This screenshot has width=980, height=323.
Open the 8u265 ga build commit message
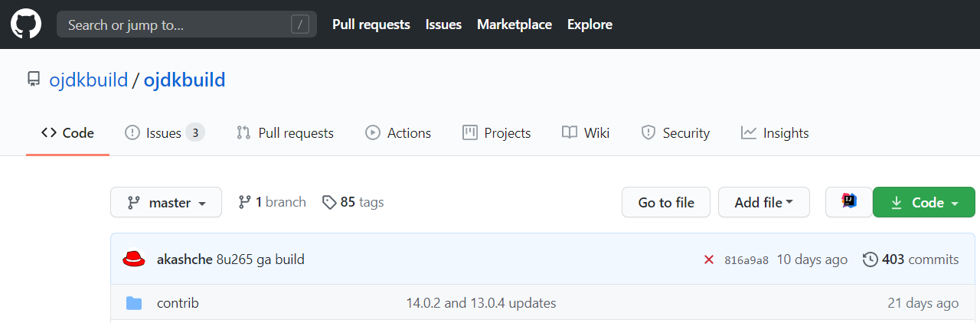coord(260,259)
